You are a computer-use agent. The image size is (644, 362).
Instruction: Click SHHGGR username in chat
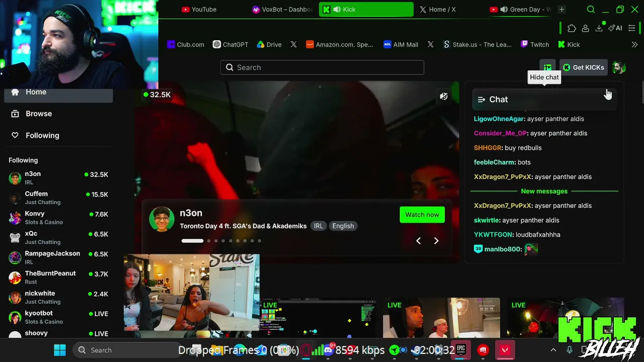(488, 148)
